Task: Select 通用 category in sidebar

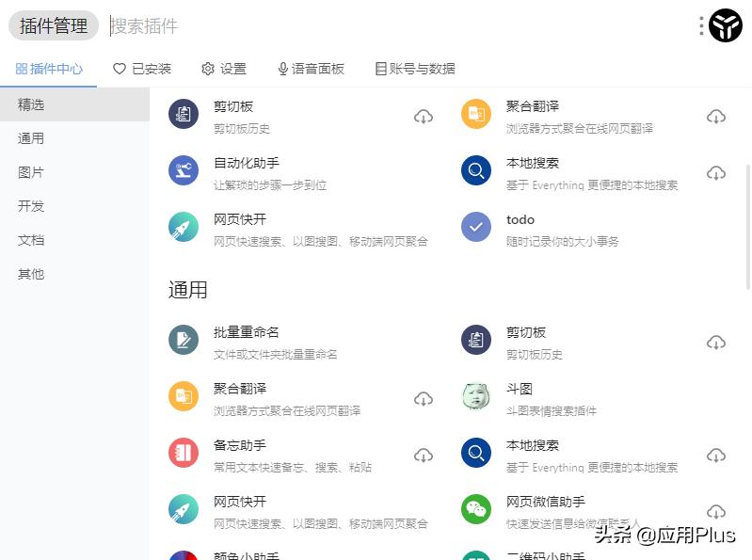Action: pyautogui.click(x=74, y=138)
